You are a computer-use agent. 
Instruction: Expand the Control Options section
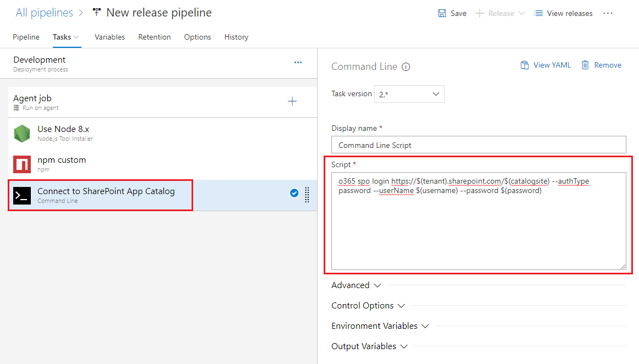(368, 306)
